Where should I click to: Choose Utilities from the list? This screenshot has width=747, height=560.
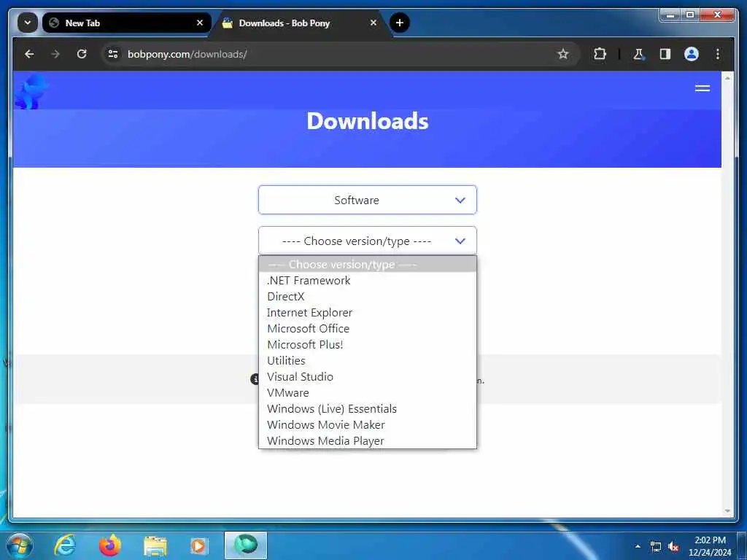pyautogui.click(x=368, y=361)
